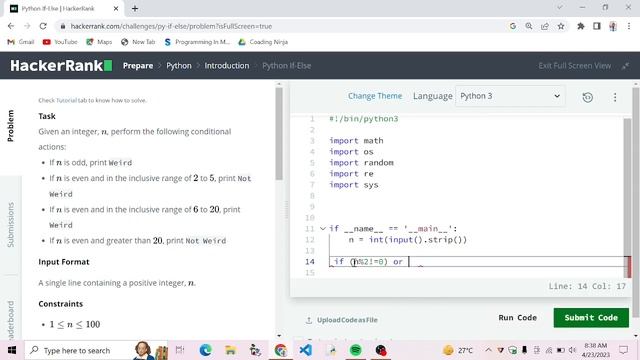The width and height of the screenshot is (640, 360).
Task: Select the Leaderboard side tab
Action: (11, 320)
